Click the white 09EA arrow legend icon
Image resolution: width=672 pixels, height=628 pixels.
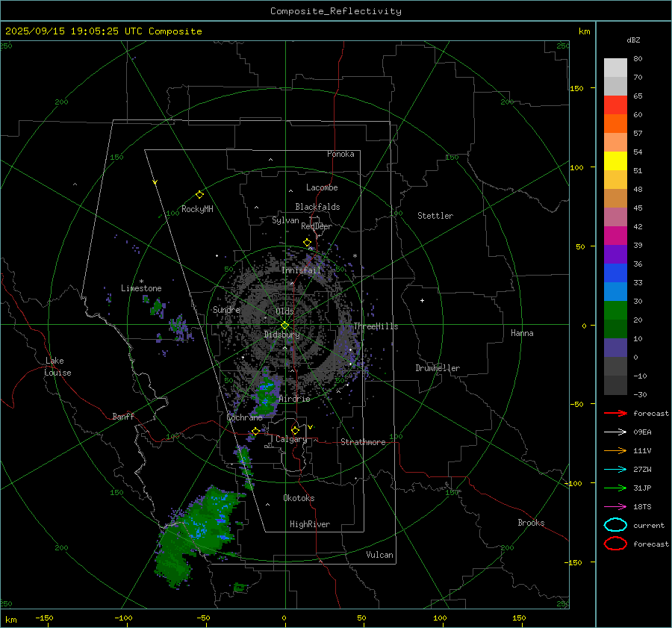615,432
